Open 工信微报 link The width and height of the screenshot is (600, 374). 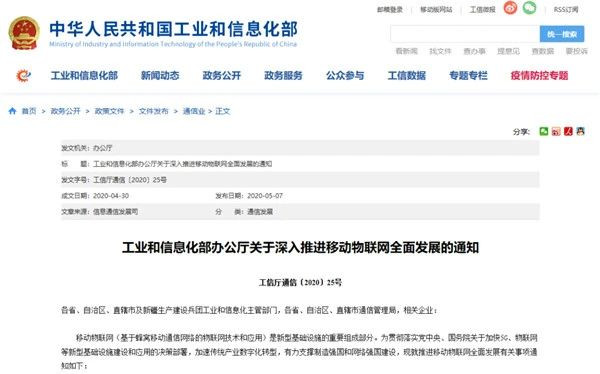point(483,10)
